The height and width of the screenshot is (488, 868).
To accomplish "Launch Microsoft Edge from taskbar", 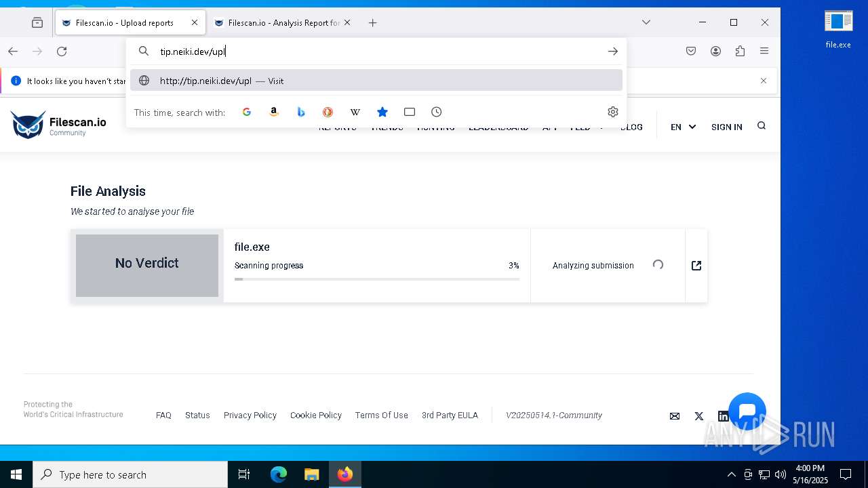I will tap(279, 474).
